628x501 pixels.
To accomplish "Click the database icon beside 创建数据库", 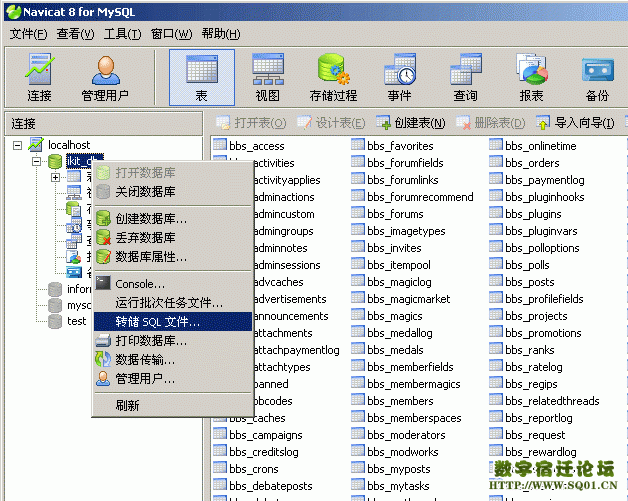I will coord(103,218).
